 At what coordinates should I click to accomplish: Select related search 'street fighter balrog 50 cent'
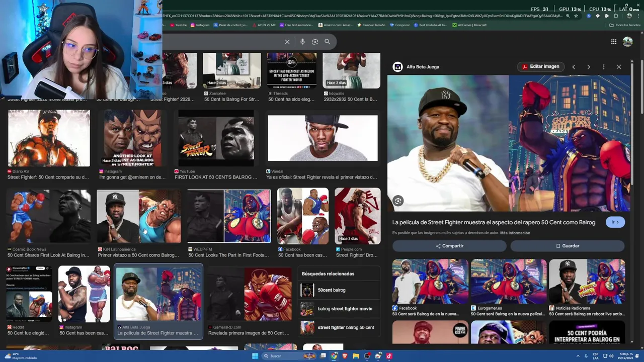coord(339,327)
